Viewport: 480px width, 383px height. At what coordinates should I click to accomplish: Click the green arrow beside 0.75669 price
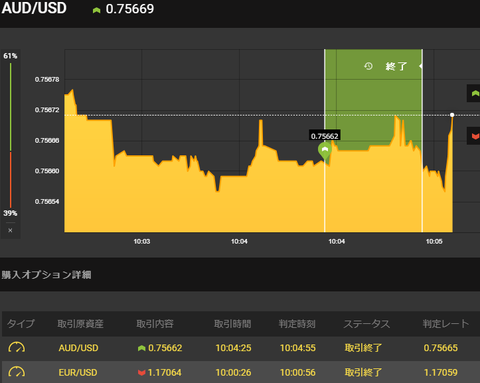(96, 10)
